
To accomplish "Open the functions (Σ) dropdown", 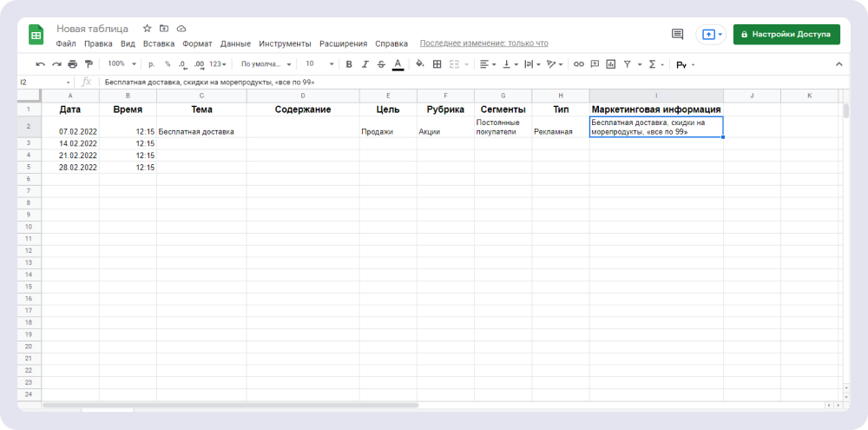I will (x=656, y=64).
